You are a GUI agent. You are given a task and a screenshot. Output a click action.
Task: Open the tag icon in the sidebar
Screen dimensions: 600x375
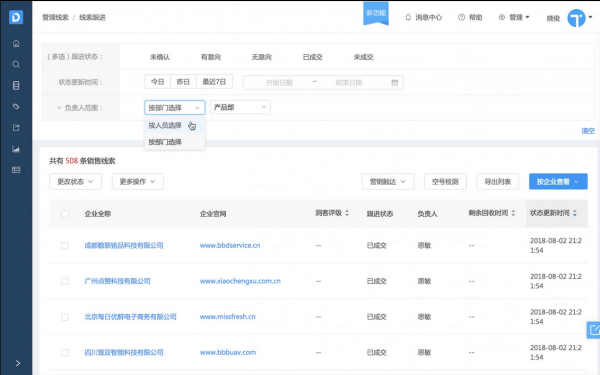[16, 106]
